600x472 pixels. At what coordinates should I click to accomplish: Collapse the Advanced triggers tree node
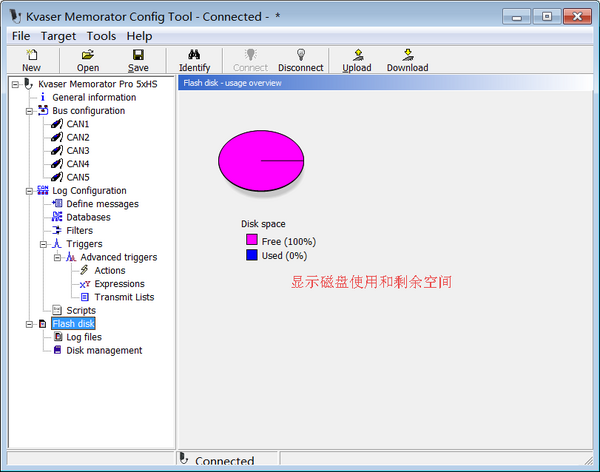coord(57,258)
